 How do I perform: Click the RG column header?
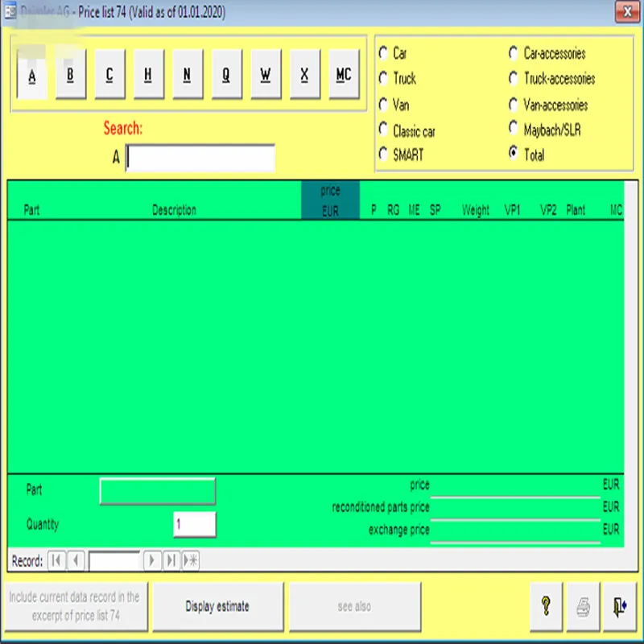tap(393, 210)
